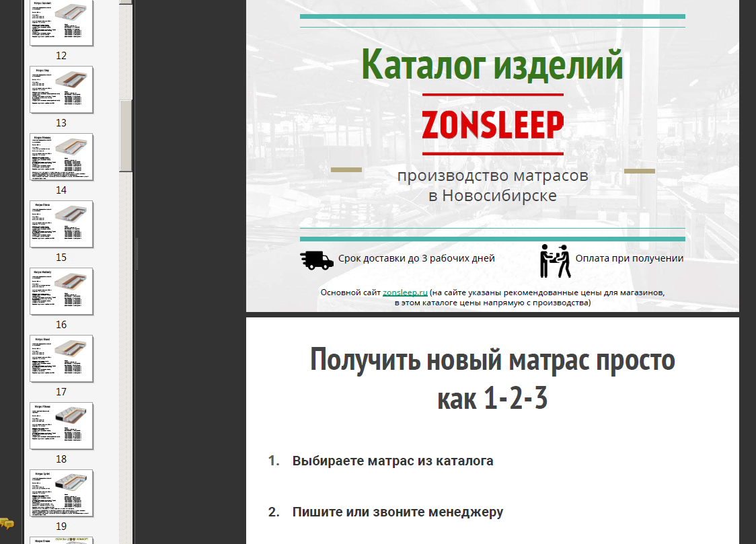The image size is (756, 544).
Task: Click the payment on delivery people icon
Action: (x=555, y=261)
